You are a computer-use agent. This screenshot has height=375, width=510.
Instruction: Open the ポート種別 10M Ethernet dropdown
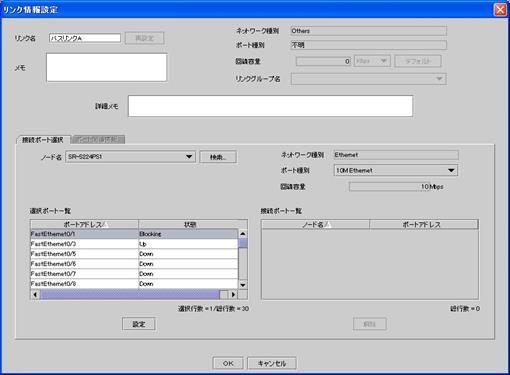coord(396,170)
